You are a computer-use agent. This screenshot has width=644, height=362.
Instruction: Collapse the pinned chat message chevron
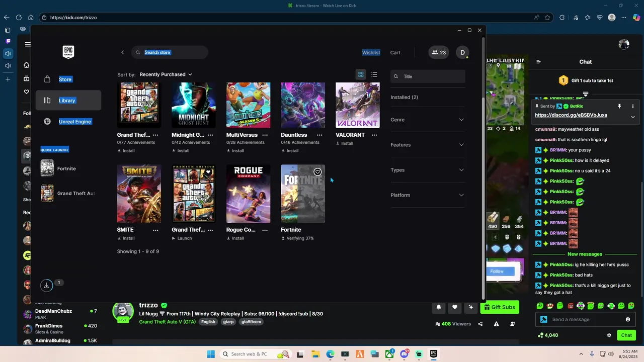click(633, 117)
